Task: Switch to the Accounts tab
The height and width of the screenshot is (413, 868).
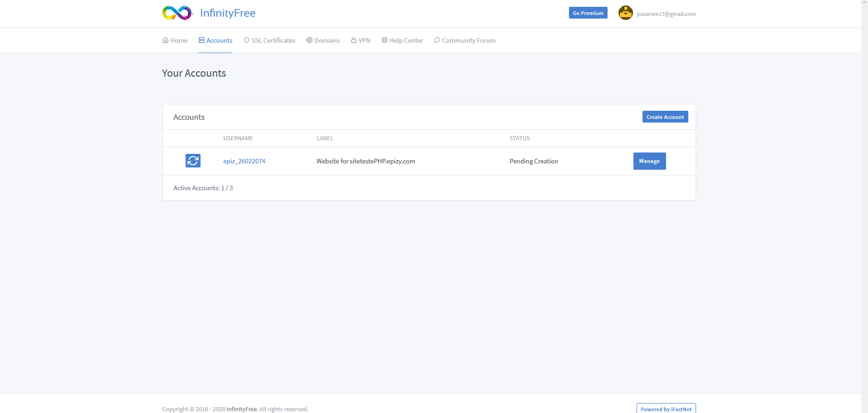Action: 218,40
